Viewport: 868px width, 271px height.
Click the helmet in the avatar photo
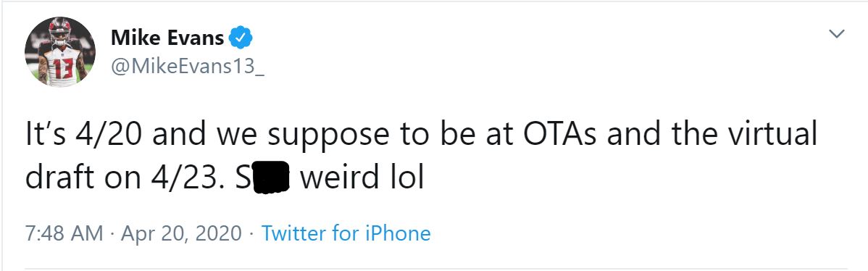(60, 30)
